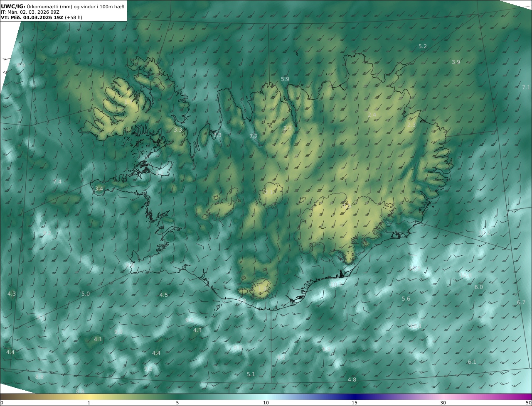Click the 6.7 value label
This screenshot has height=406, width=532.
(521, 303)
